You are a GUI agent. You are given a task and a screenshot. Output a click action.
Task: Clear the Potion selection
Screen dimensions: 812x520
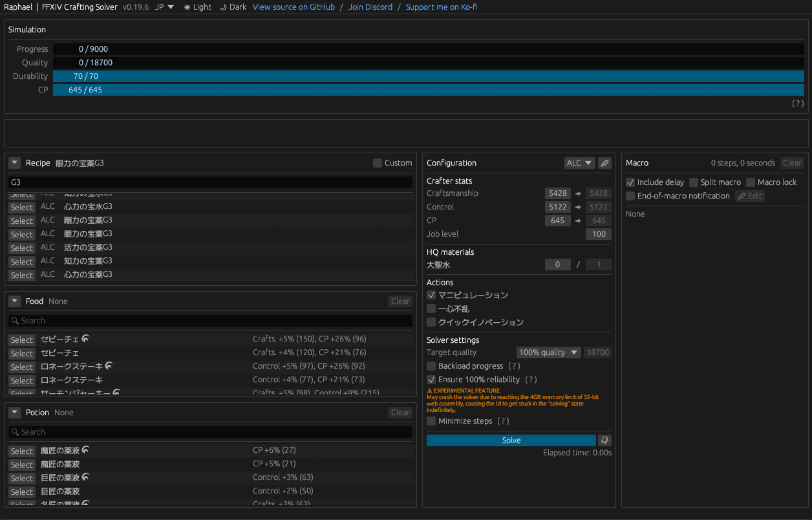(x=401, y=413)
